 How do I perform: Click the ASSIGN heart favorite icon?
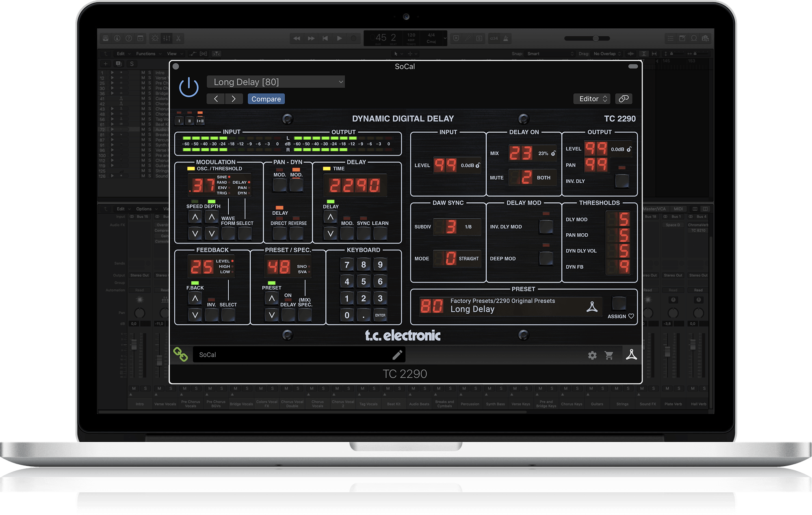(x=631, y=316)
